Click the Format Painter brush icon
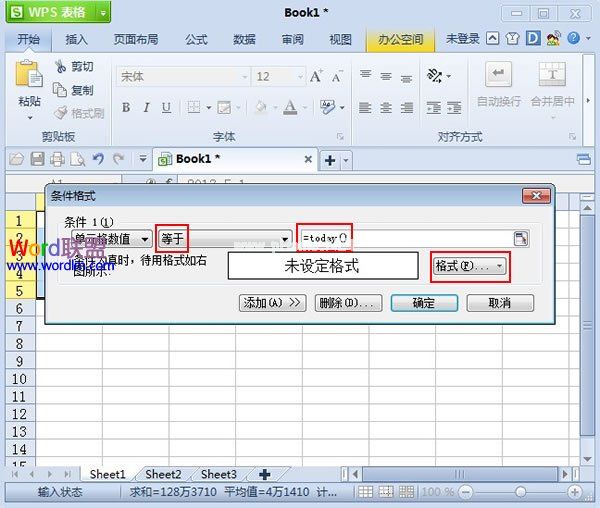 click(60, 113)
